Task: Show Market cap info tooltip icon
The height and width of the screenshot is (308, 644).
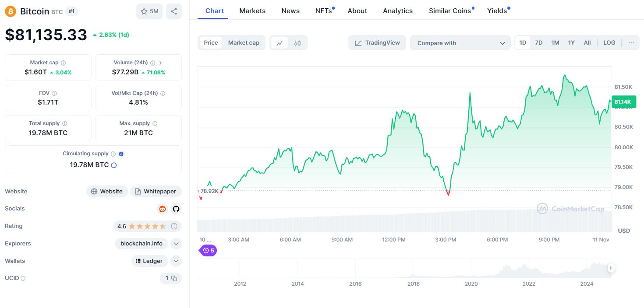Action: 64,63
